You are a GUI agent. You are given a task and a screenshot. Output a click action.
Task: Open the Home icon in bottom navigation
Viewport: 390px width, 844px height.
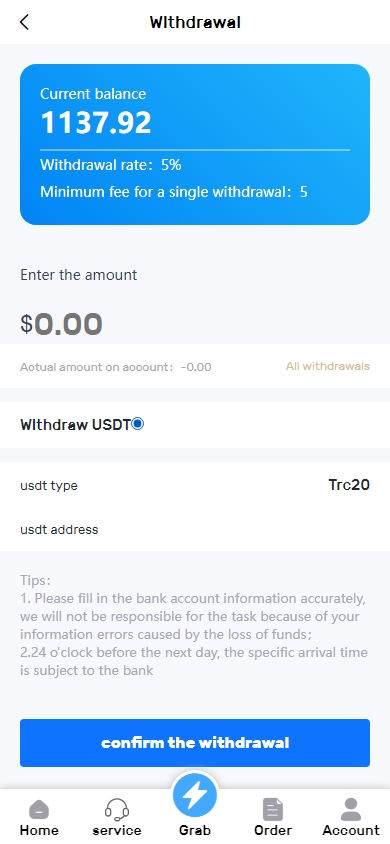[x=39, y=809]
